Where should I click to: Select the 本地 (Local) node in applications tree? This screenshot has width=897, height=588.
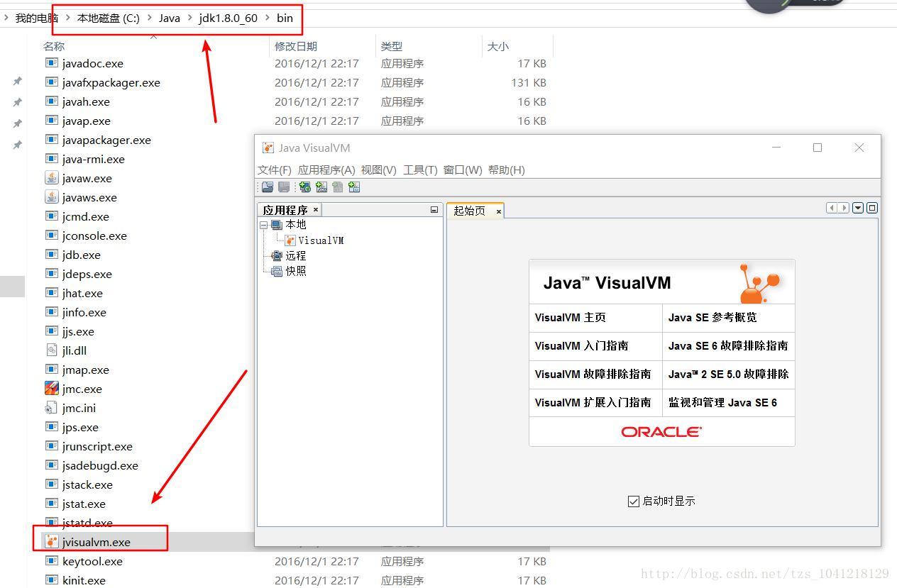tap(296, 225)
